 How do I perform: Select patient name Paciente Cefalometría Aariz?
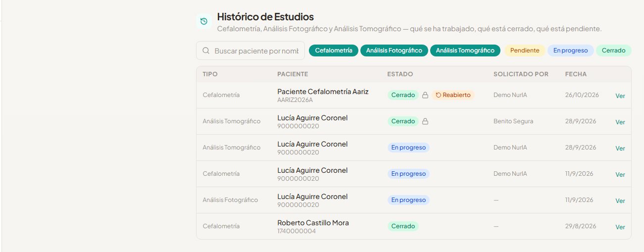pyautogui.click(x=323, y=92)
